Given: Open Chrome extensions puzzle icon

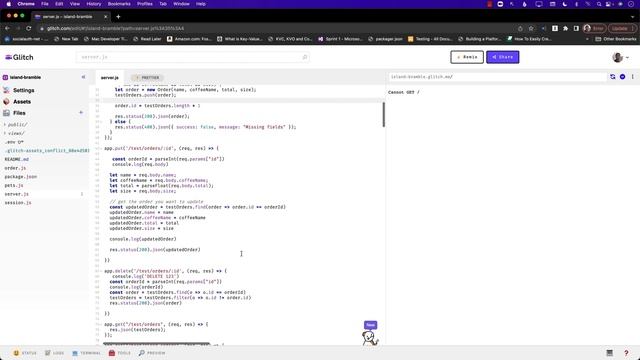Looking at the screenshot, I should coord(565,28).
